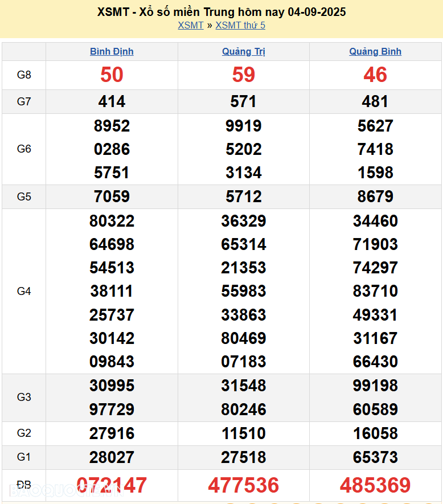This screenshot has height=504, width=443.
Task: Open the Quảng Trị province link
Action: pos(244,51)
